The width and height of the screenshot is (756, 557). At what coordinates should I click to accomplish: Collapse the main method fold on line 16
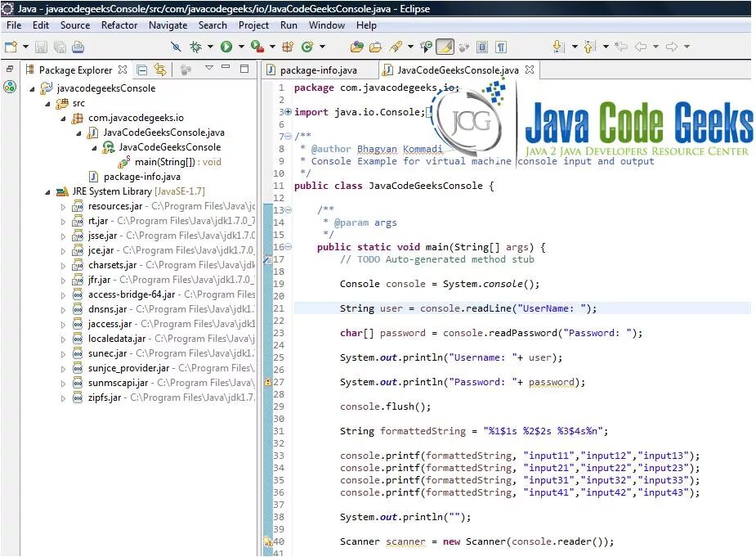[x=288, y=247]
